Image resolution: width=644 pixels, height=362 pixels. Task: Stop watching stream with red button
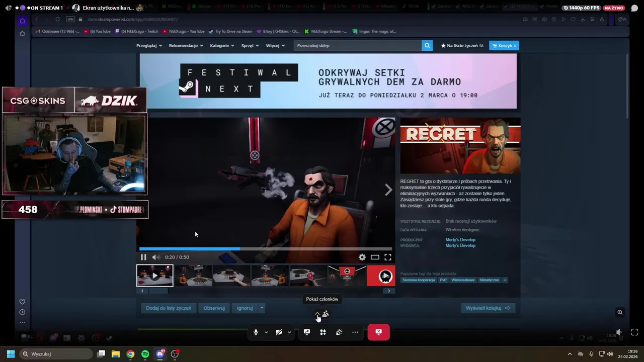tap(378, 332)
